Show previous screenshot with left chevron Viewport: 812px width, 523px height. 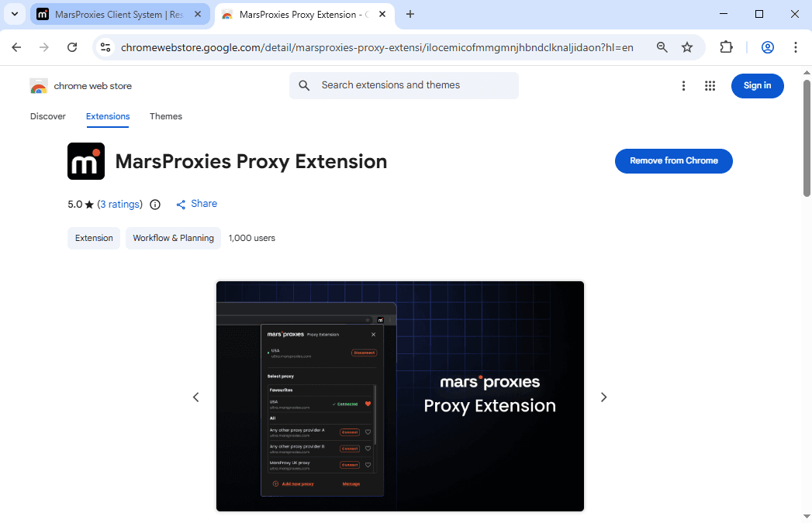(x=196, y=397)
